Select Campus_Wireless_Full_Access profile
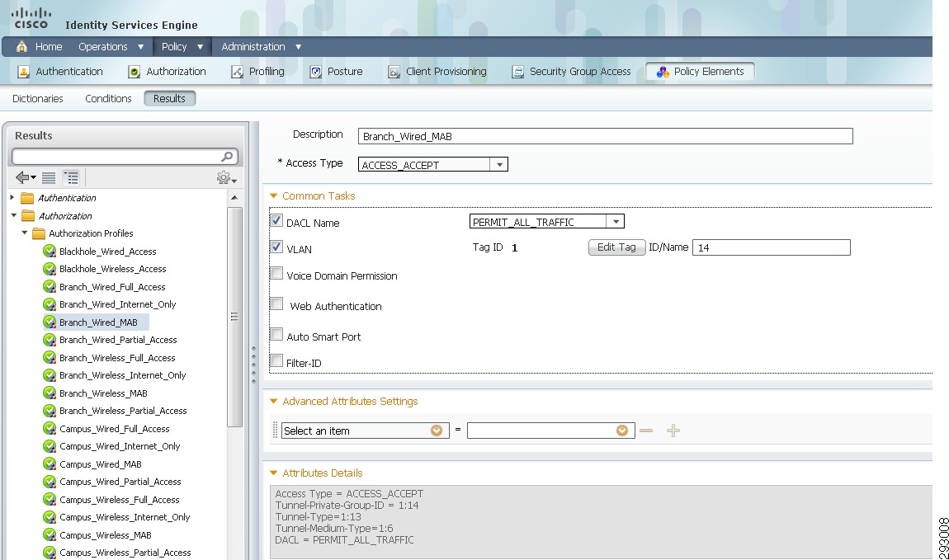This screenshot has width=949, height=560. tap(119, 500)
